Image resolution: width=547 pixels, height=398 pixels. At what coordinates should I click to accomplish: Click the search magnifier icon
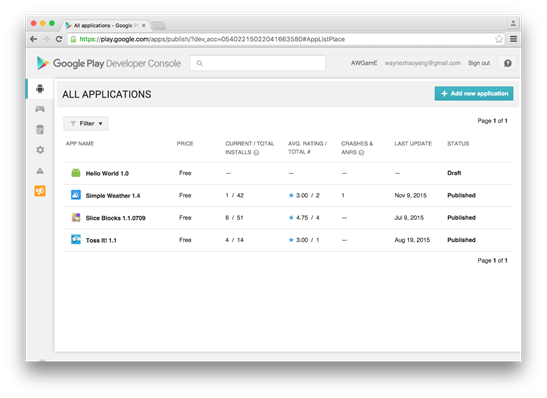(x=200, y=63)
